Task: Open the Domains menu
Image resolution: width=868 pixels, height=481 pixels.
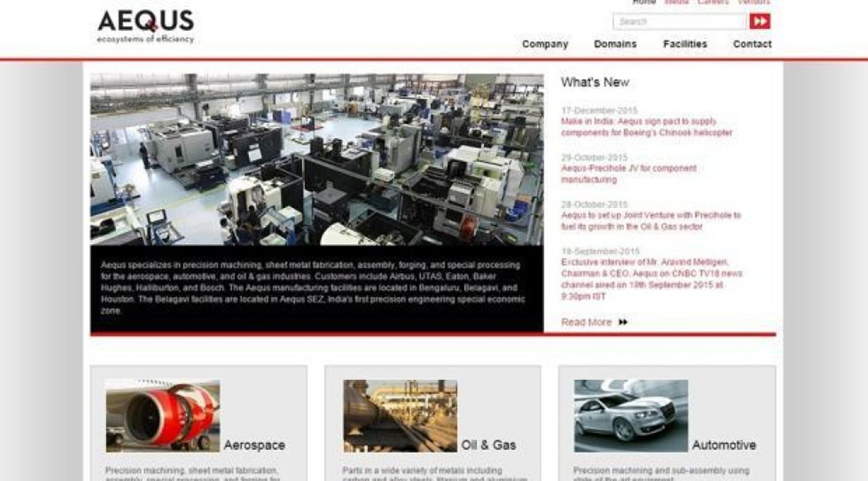Action: click(615, 44)
